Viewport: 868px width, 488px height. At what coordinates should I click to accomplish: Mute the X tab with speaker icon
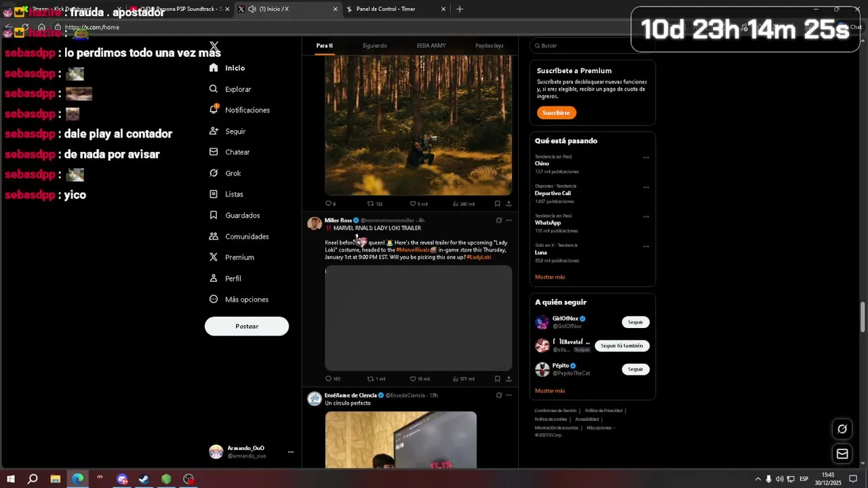pos(252,9)
